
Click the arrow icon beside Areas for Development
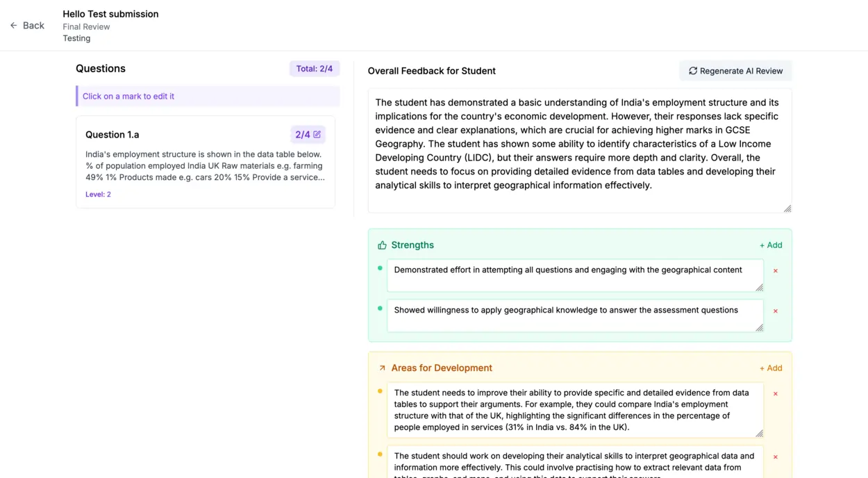point(381,368)
